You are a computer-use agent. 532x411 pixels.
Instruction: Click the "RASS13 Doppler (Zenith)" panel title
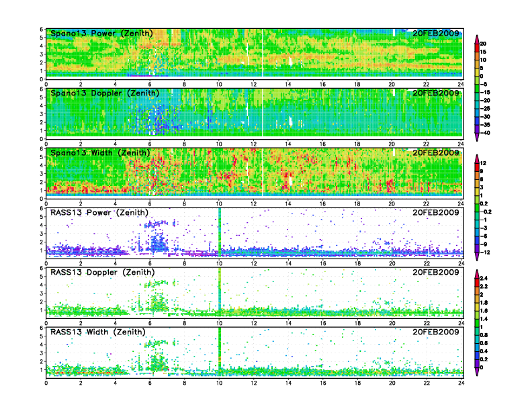[103, 272]
